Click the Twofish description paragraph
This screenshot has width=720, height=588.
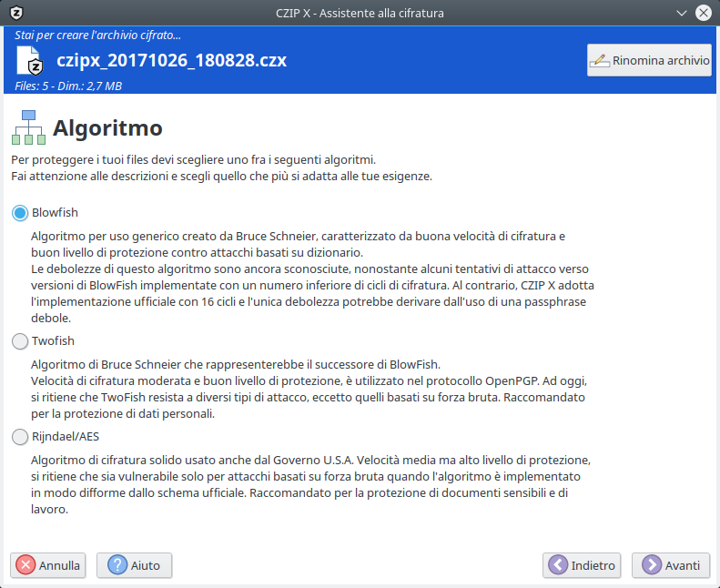coord(309,389)
